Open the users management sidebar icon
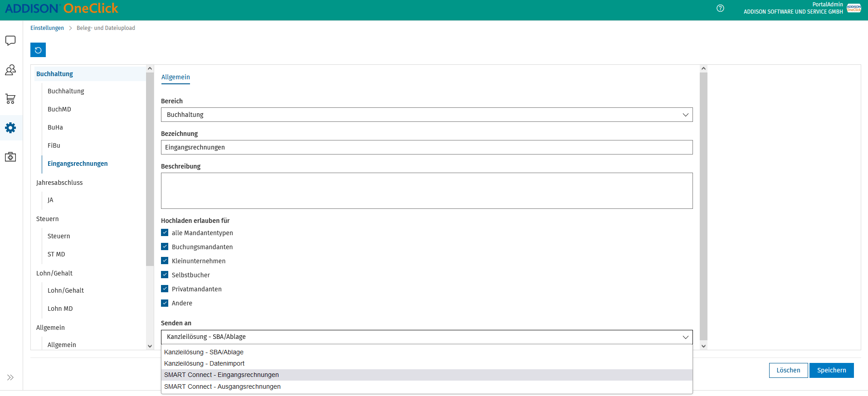The width and height of the screenshot is (868, 396). [x=10, y=70]
